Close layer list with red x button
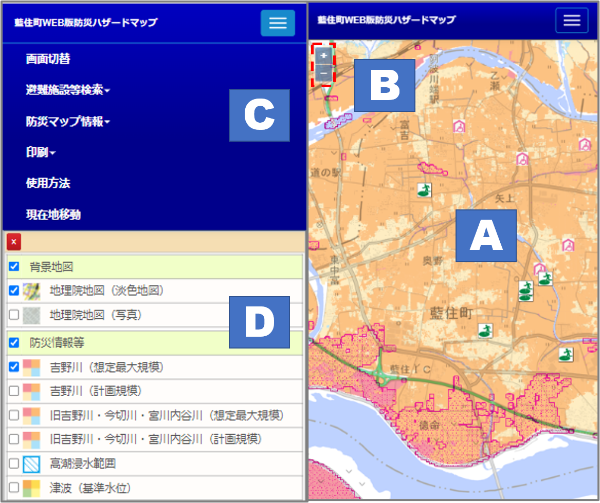 point(14,242)
